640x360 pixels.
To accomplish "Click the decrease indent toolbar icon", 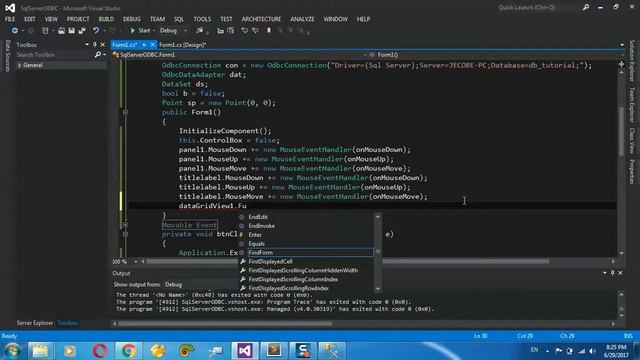I will [220, 31].
